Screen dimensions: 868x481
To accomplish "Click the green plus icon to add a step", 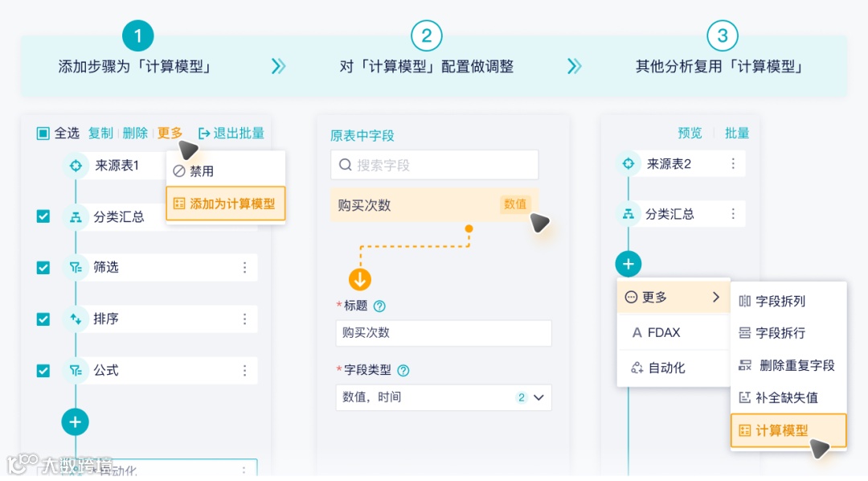I will coord(75,421).
